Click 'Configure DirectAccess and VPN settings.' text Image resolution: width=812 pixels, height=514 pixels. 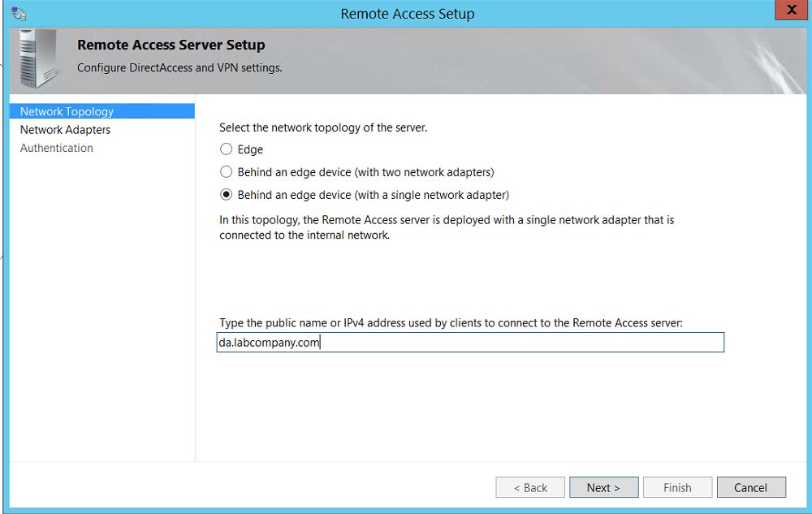pyautogui.click(x=179, y=68)
